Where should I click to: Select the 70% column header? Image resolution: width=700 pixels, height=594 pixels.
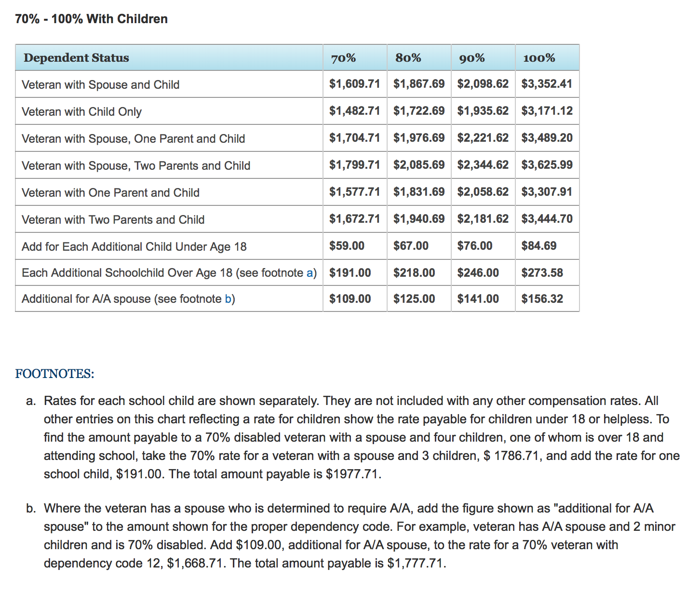pyautogui.click(x=343, y=58)
